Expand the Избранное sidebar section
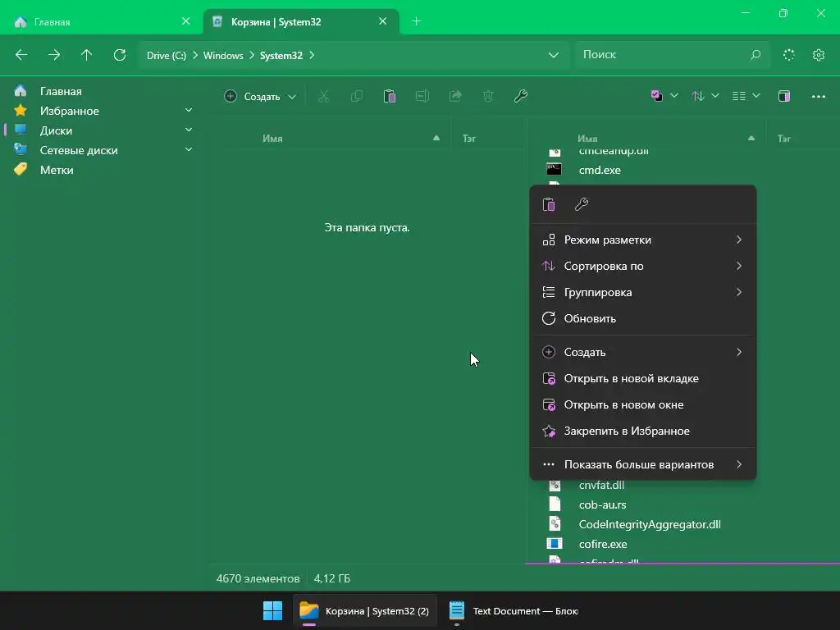The height and width of the screenshot is (630, 840). (x=189, y=111)
